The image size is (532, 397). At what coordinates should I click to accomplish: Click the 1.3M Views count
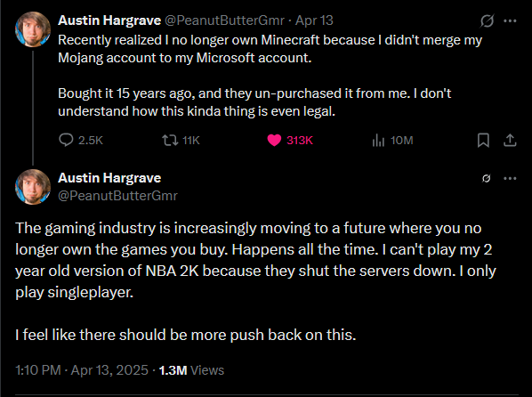point(191,369)
